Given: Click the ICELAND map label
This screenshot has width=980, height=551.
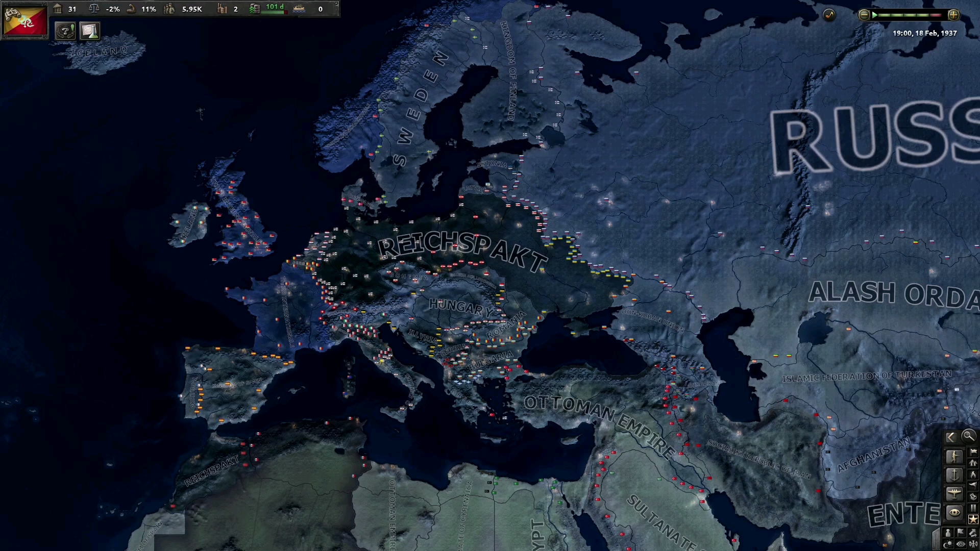Looking at the screenshot, I should click(100, 52).
